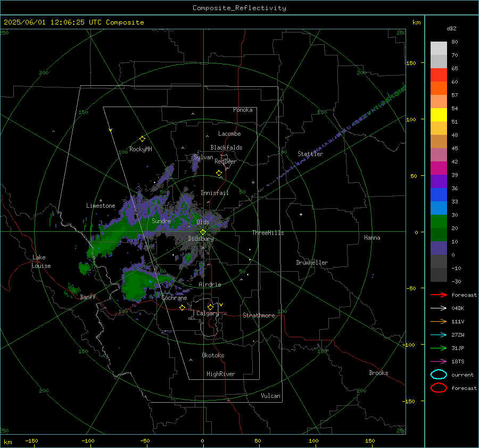Click the HighRiver town label
The height and width of the screenshot is (448, 479).
(x=221, y=374)
